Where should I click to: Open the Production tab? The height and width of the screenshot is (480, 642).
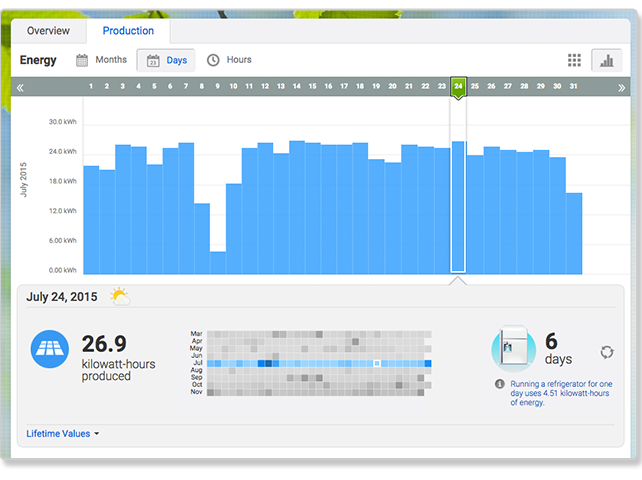point(128,31)
